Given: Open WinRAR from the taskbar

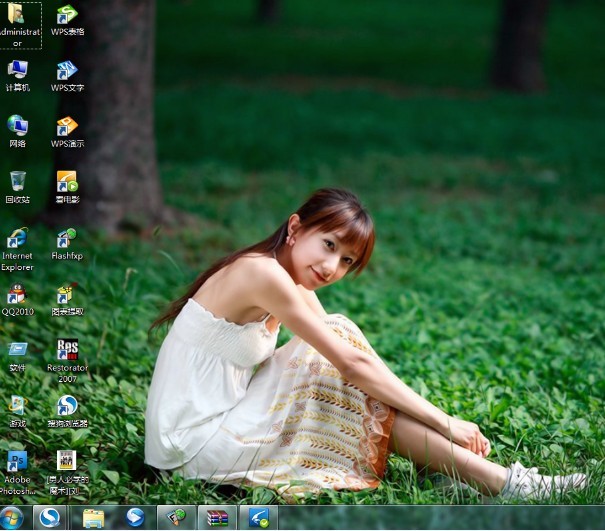Looking at the screenshot, I should pyautogui.click(x=217, y=518).
